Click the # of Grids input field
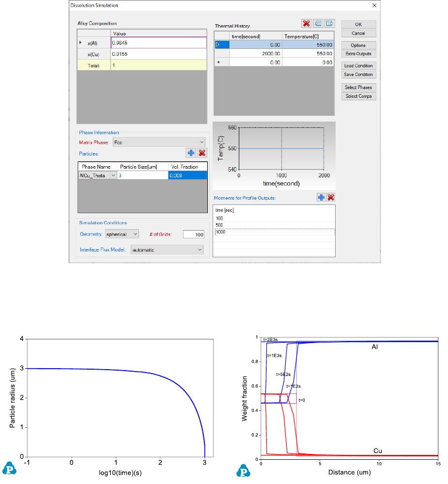448x484 pixels. coord(193,234)
